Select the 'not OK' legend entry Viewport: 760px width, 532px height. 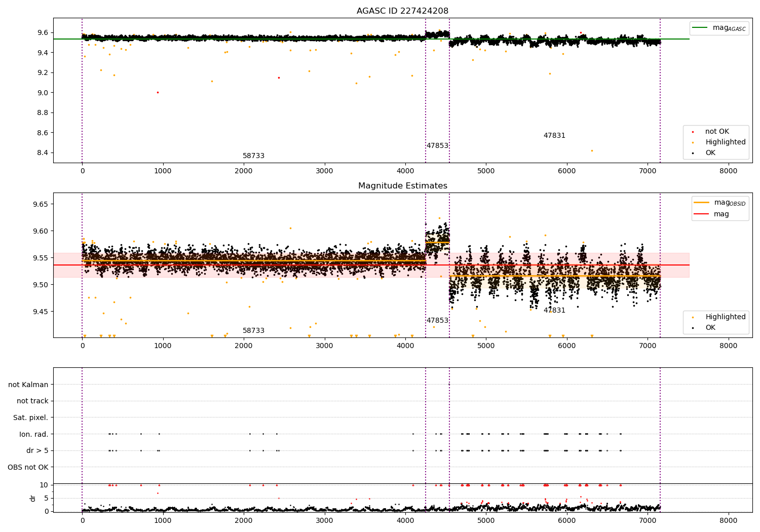point(717,132)
